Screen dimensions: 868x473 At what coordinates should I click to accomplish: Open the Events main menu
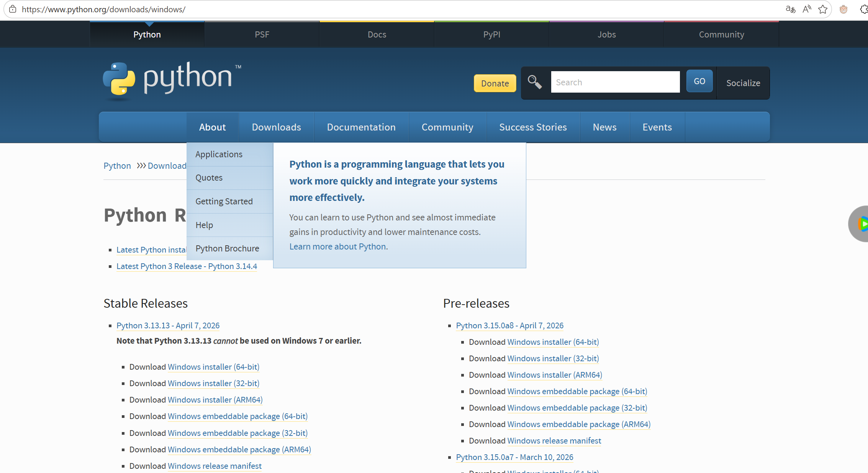pos(657,127)
